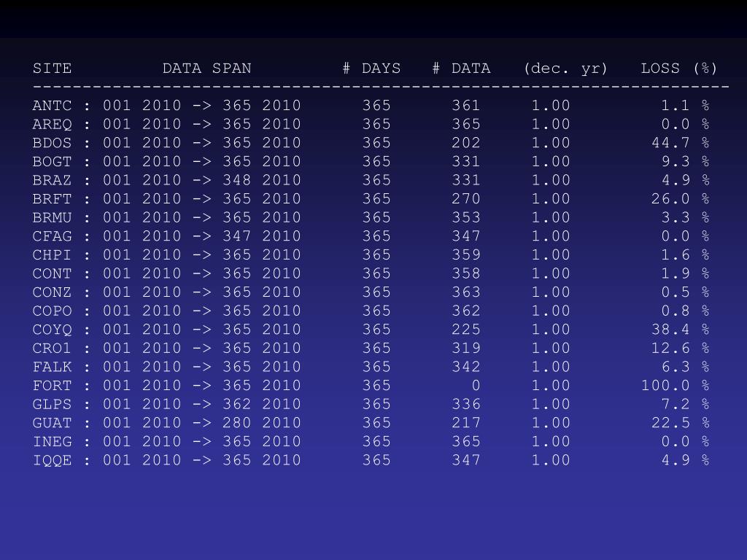Image resolution: width=747 pixels, height=560 pixels.
Task: Click the 44.7 % loss value for BDOS
Action: [x=681, y=142]
